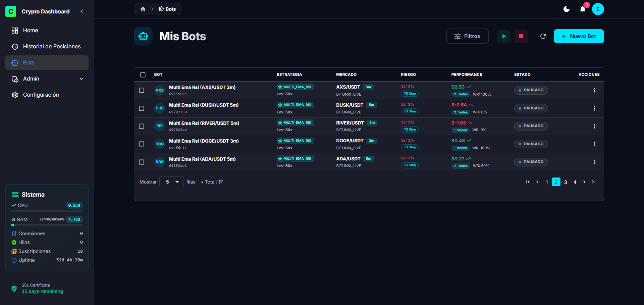Screen dimensions: 644x305
Task: Open rows-per-page dropdown showing 5
Action: (171, 182)
